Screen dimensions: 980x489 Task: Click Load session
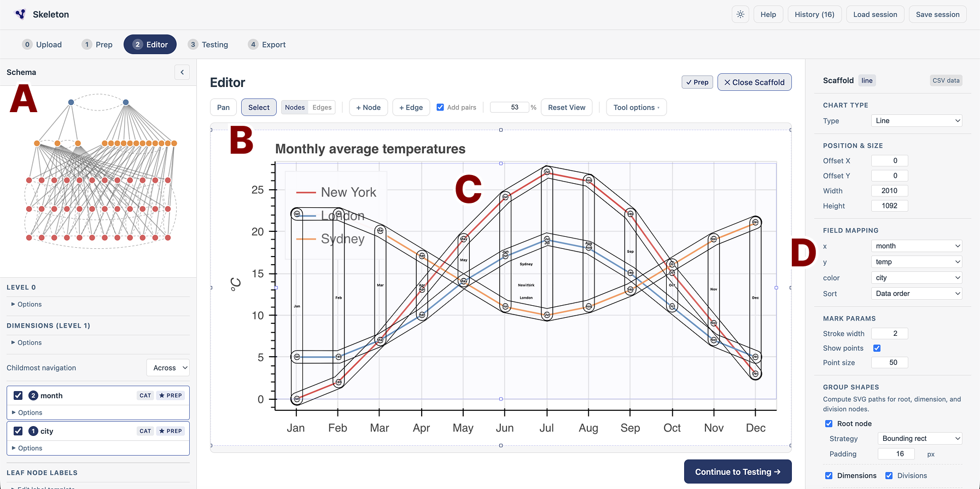click(876, 14)
